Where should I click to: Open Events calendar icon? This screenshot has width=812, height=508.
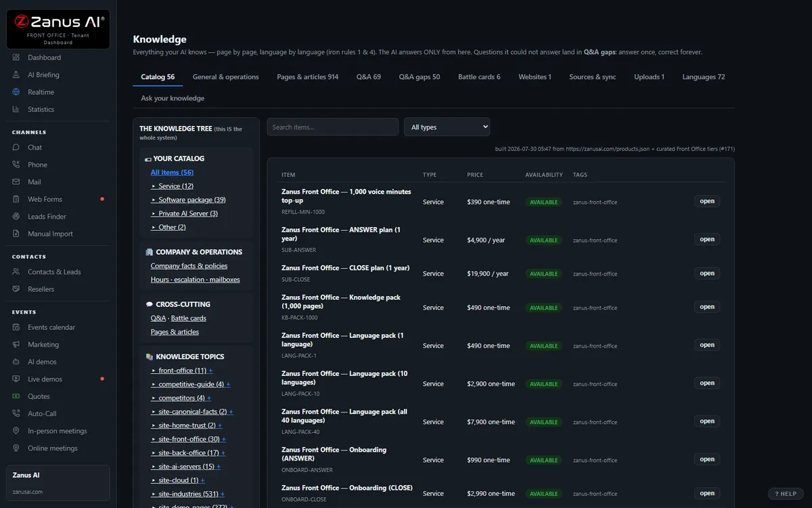[x=16, y=327]
